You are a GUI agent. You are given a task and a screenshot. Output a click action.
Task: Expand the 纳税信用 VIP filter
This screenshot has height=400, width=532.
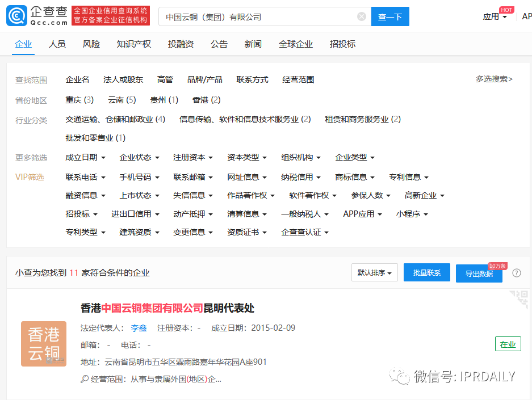(301, 177)
